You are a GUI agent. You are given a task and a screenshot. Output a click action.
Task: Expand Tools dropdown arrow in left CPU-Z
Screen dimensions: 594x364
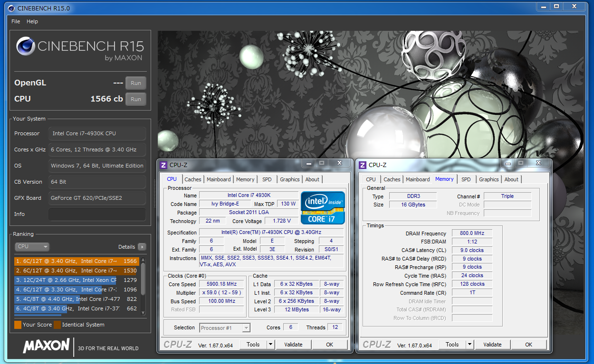[x=271, y=345]
